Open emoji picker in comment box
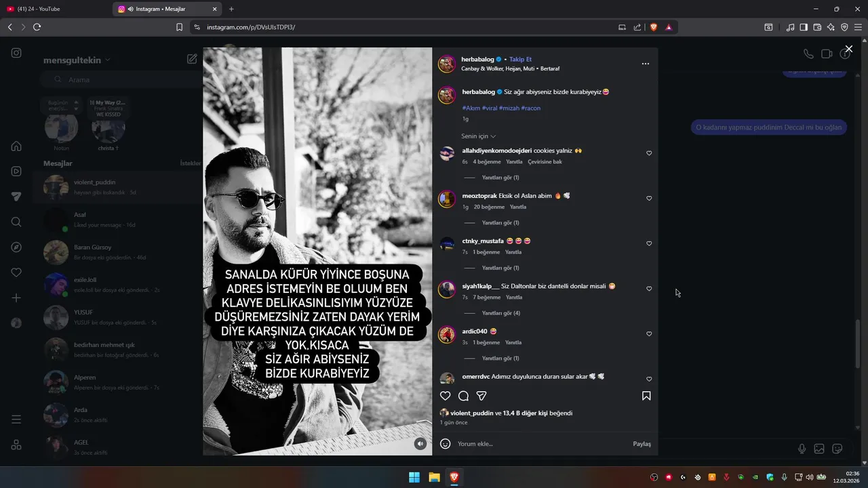868x488 pixels. coord(446,444)
